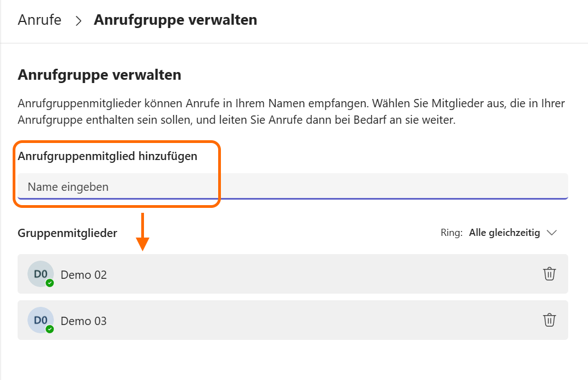Click the Demo 03 avatar circle
This screenshot has width=588, height=380.
click(40, 320)
